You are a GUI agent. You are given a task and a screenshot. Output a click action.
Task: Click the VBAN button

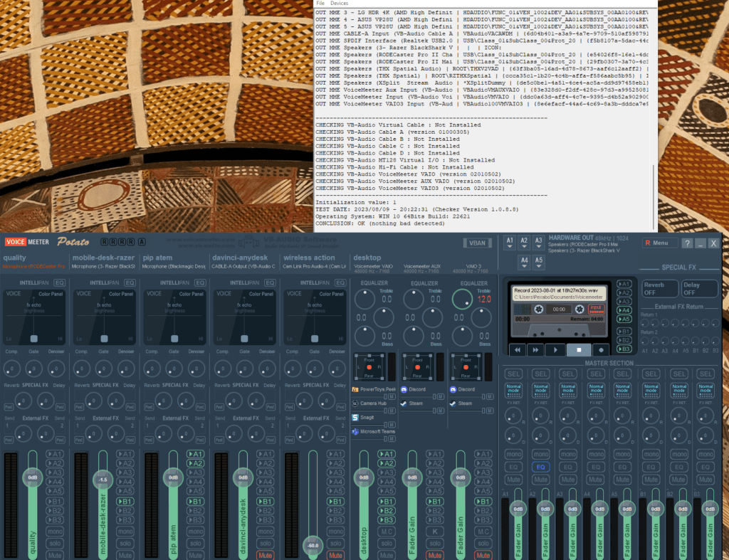477,243
